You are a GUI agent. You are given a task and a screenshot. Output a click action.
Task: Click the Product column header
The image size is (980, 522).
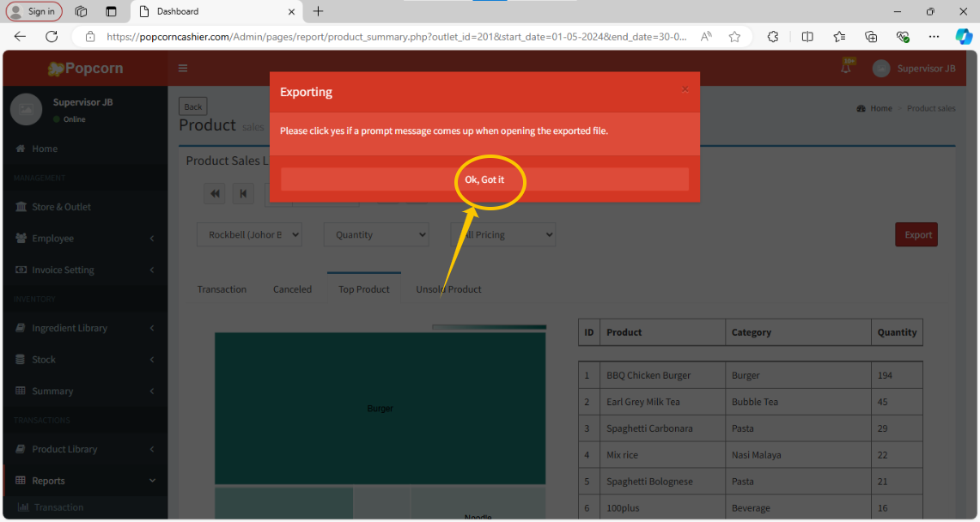point(662,332)
